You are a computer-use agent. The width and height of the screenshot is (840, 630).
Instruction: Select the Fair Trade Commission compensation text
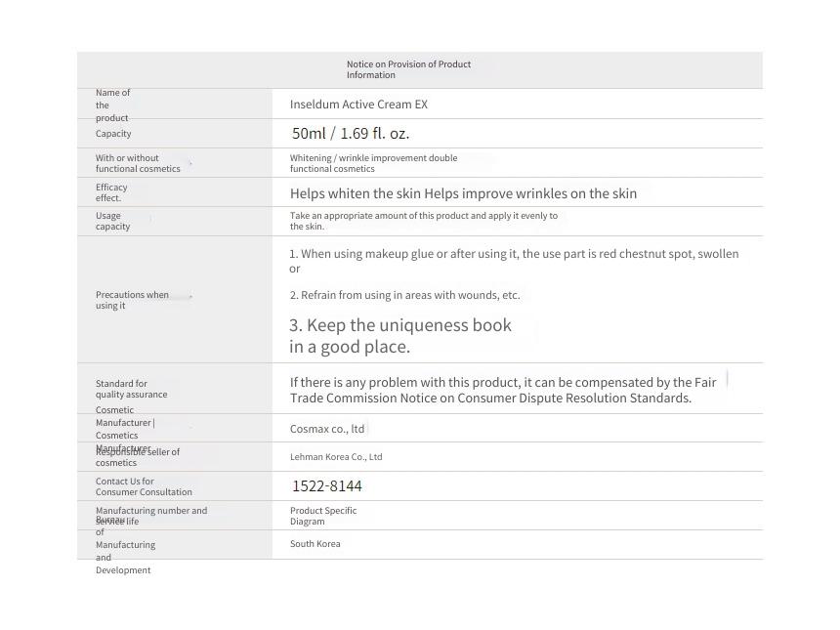[503, 390]
